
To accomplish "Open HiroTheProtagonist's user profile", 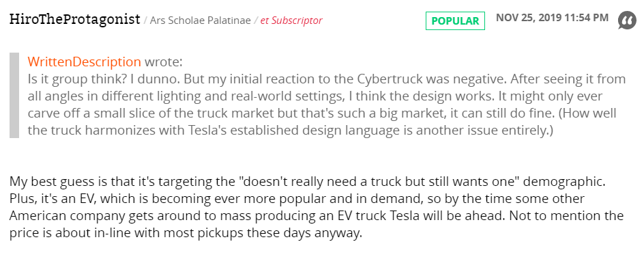I will (75, 19).
